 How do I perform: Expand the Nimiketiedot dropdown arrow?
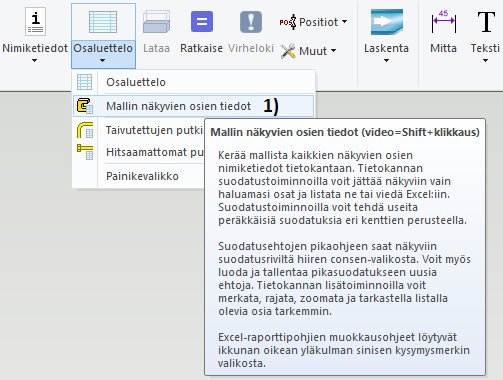click(34, 61)
